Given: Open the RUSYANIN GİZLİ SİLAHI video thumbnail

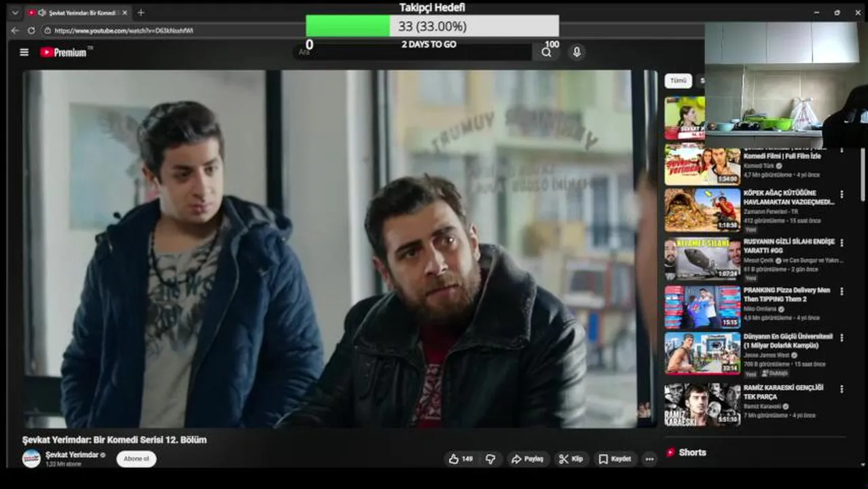Looking at the screenshot, I should [x=702, y=258].
